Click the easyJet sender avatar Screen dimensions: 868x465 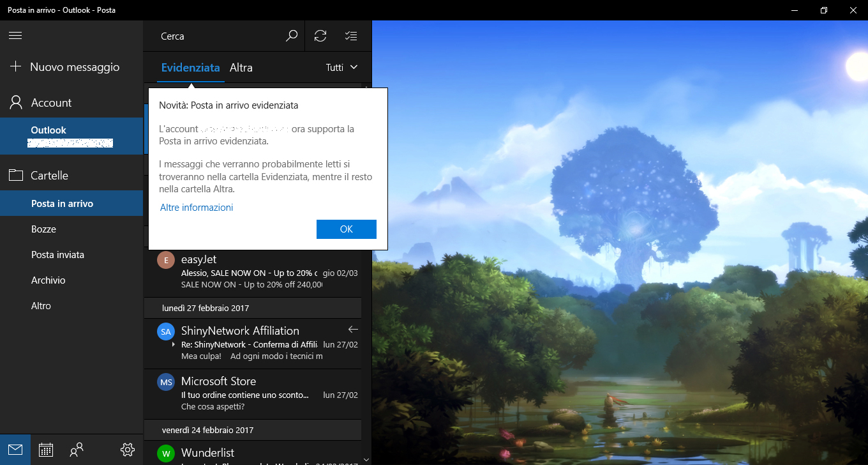(x=166, y=260)
